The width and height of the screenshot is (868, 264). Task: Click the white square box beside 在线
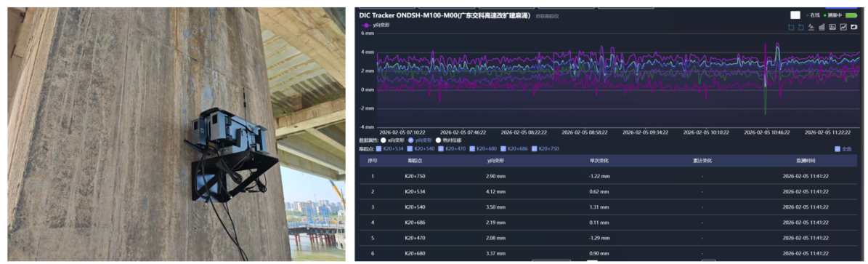(x=795, y=15)
